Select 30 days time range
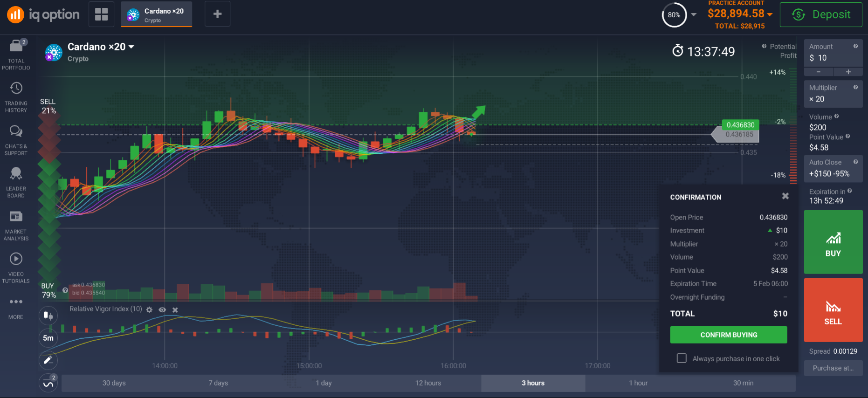Screen dimensions: 868x398 pos(114,383)
